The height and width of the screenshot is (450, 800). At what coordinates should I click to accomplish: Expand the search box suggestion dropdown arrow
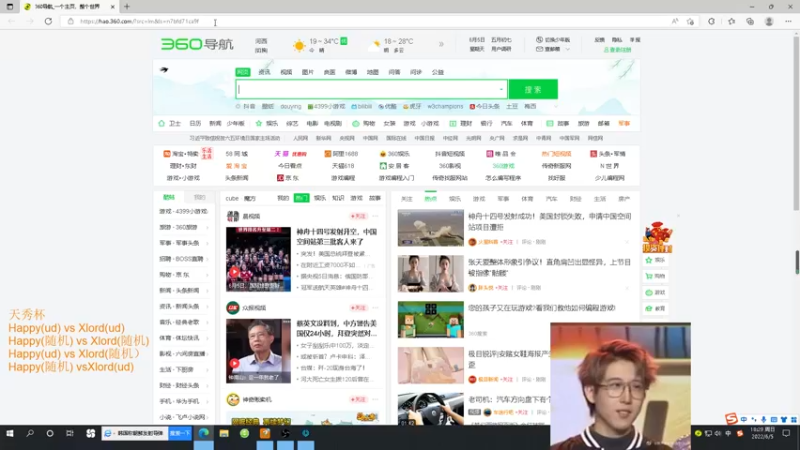tap(501, 89)
